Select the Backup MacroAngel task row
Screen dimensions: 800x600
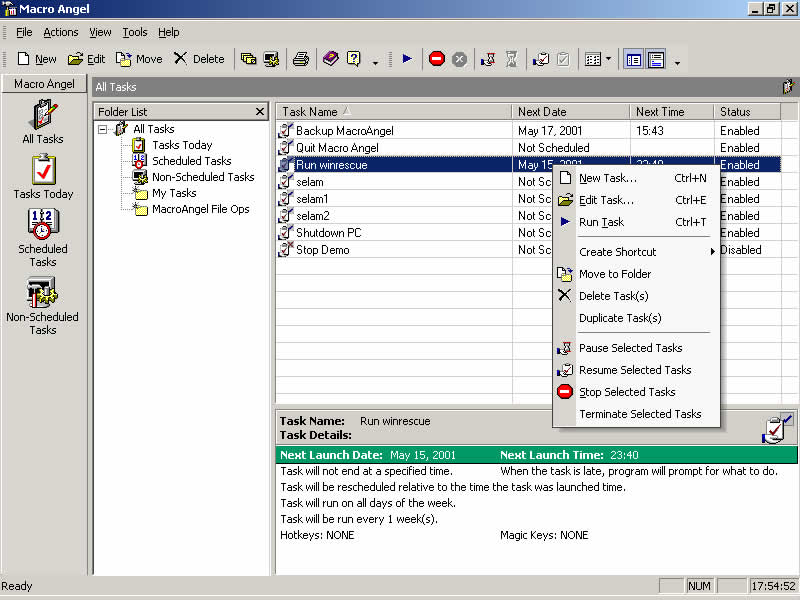[x=529, y=131]
